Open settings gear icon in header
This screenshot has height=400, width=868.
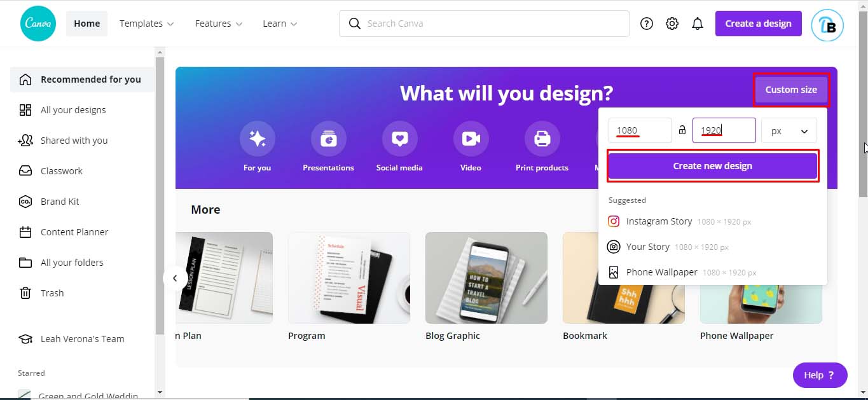click(672, 24)
